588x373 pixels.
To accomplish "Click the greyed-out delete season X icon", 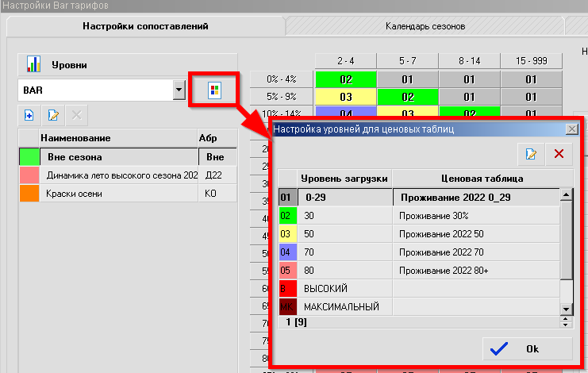I will (77, 115).
